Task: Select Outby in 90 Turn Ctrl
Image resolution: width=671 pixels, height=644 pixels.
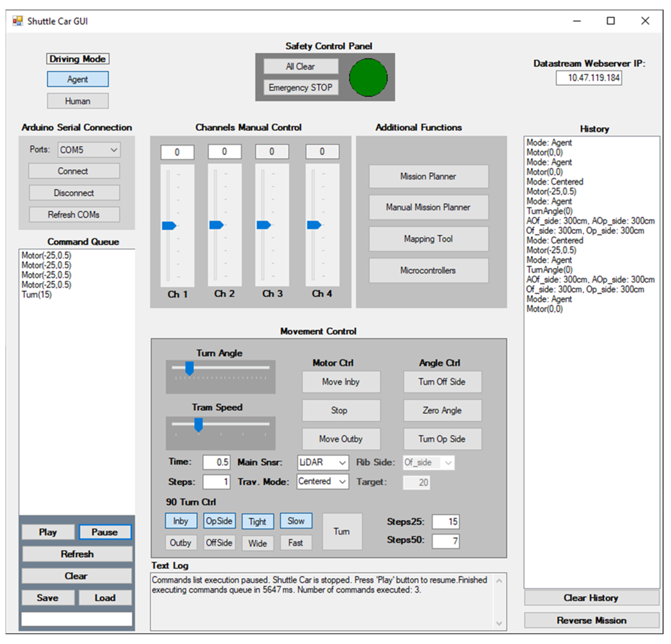Action: coord(181,543)
